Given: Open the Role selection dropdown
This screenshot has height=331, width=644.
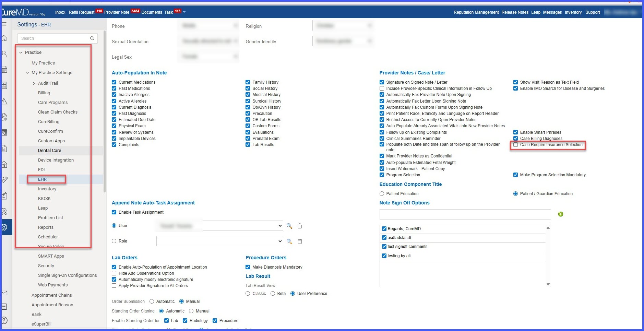Looking at the screenshot, I should pos(219,241).
